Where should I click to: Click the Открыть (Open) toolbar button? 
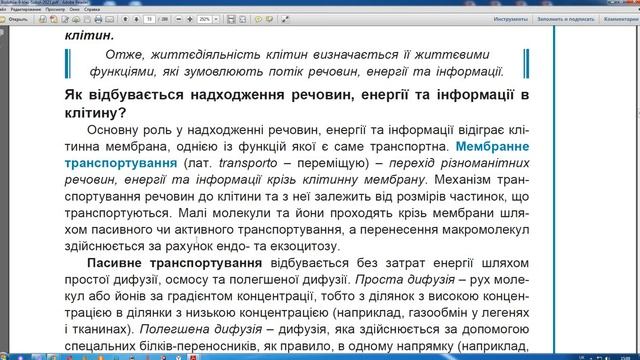pyautogui.click(x=14, y=19)
